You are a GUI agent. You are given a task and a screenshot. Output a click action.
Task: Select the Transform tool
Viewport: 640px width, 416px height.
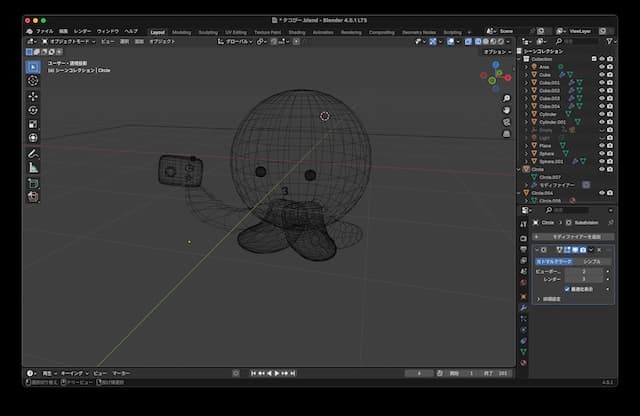pos(33,138)
